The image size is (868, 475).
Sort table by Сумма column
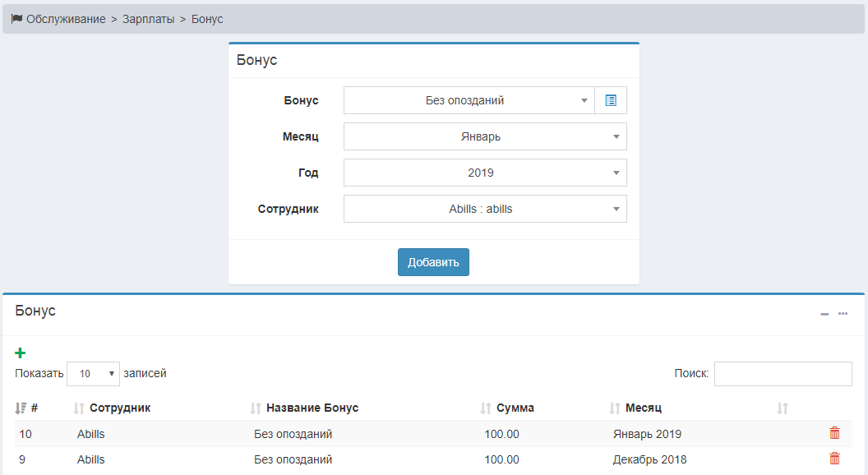(x=515, y=408)
